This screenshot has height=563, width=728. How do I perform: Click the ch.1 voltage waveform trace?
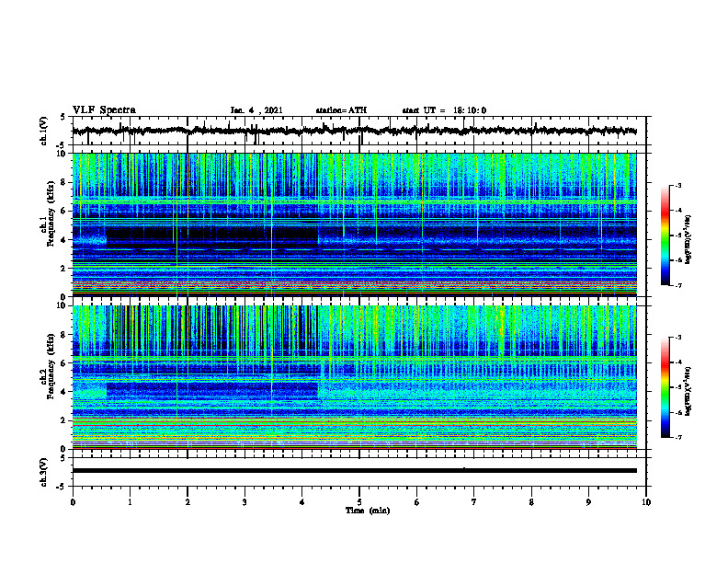coord(354,131)
